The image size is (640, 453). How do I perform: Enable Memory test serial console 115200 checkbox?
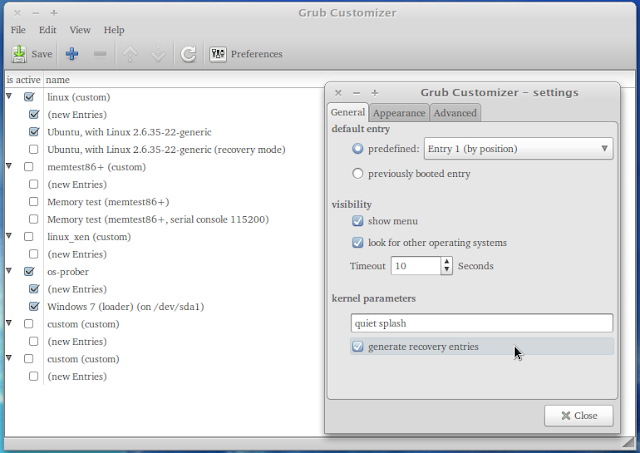(34, 219)
